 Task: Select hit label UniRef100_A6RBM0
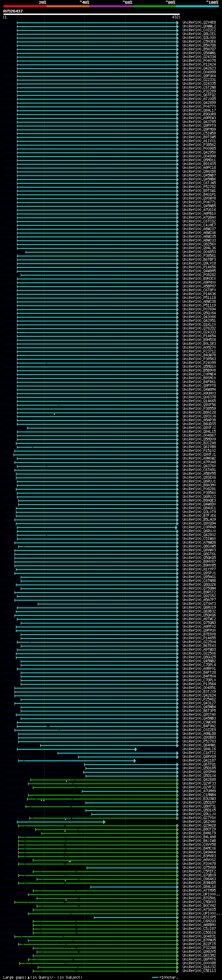(x=199, y=924)
